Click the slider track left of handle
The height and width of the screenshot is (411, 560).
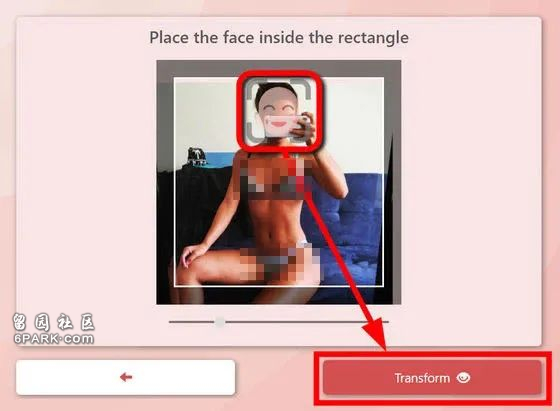192,322
